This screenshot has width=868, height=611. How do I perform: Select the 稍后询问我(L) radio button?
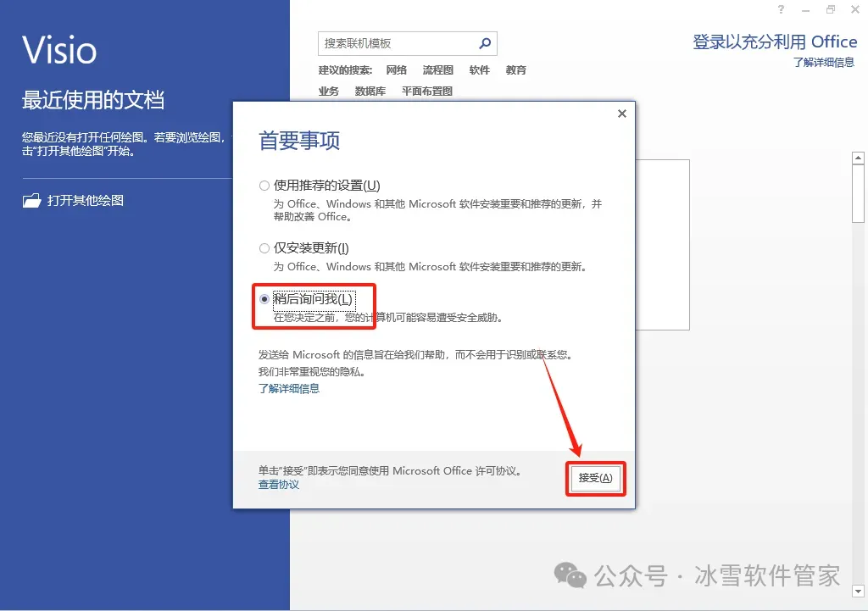pyautogui.click(x=264, y=299)
